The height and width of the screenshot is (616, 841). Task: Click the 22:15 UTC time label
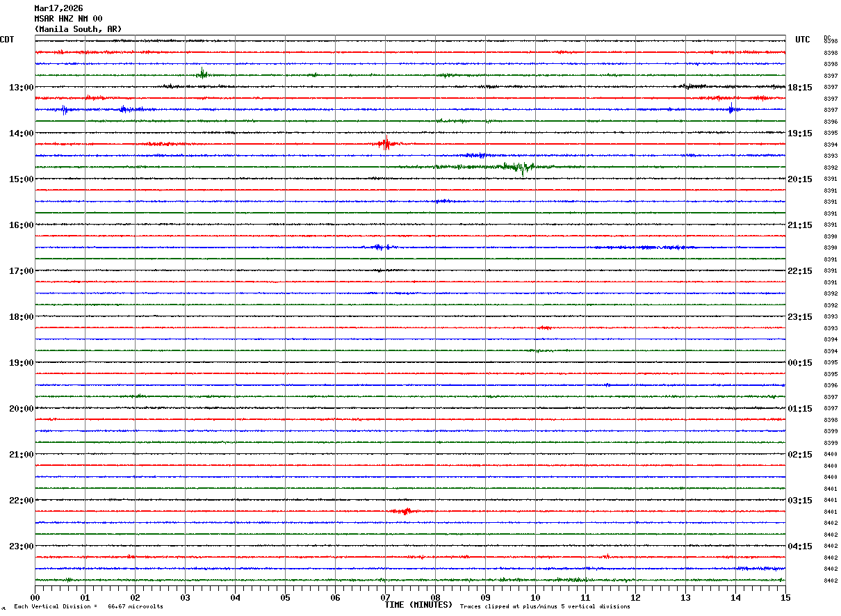(x=800, y=271)
